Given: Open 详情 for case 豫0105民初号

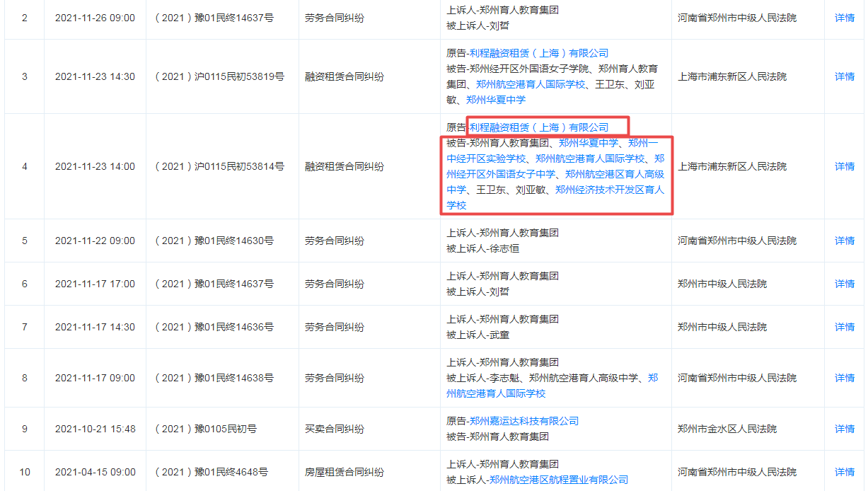Looking at the screenshot, I should tap(845, 429).
